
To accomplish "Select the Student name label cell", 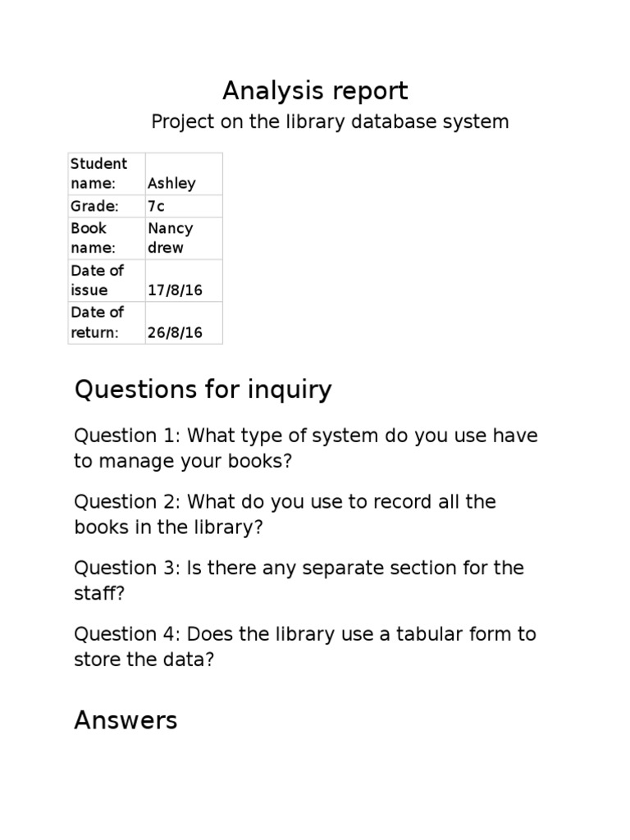I will click(x=107, y=174).
